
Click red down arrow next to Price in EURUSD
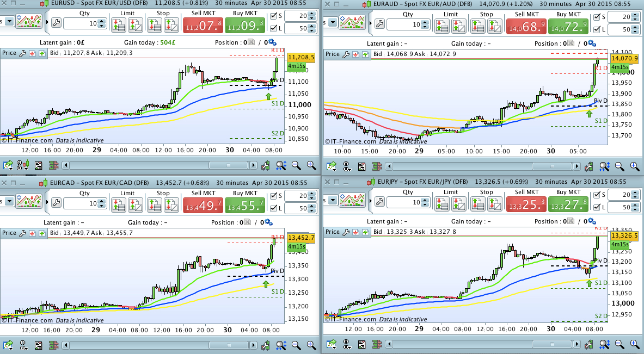pos(33,53)
